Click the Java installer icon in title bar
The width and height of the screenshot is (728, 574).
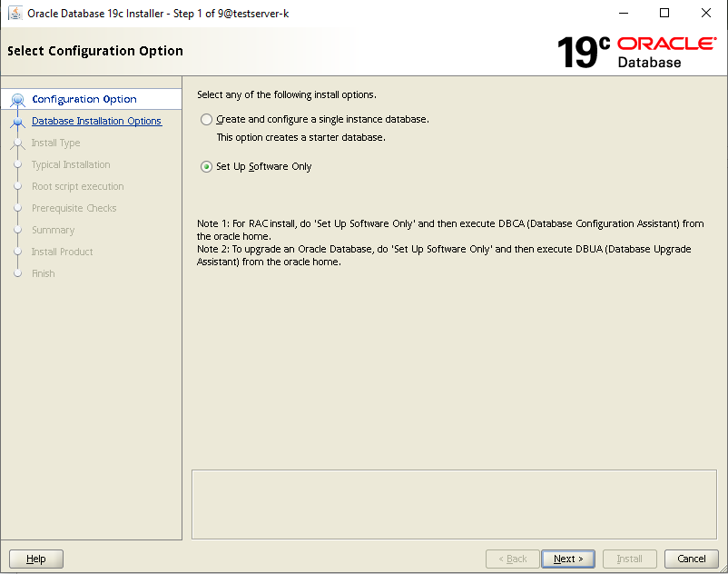[15, 13]
